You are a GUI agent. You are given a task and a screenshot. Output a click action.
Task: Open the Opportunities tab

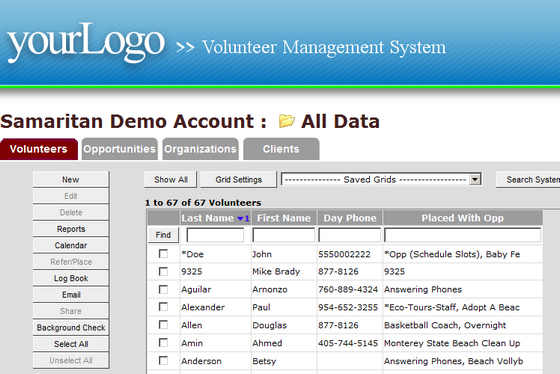[x=119, y=149]
